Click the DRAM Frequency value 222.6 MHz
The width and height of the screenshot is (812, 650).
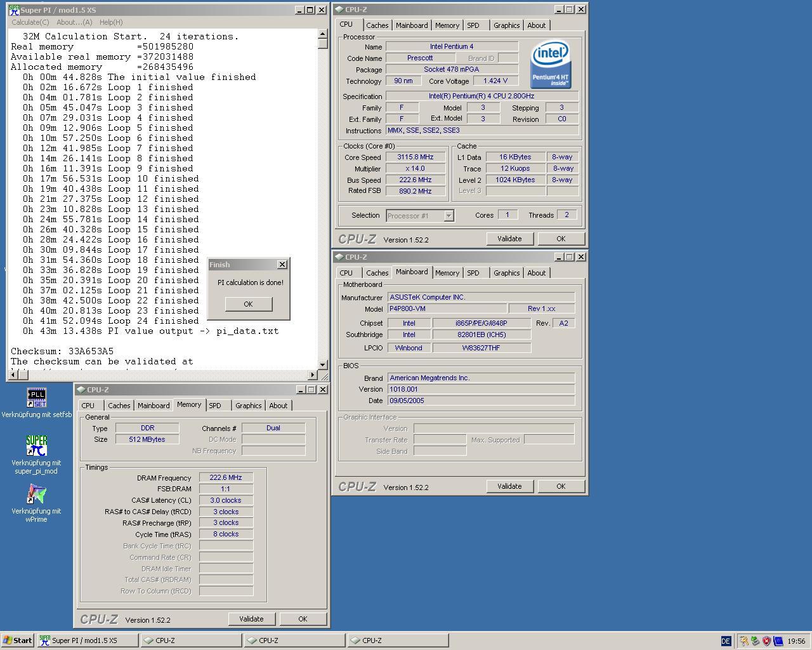tap(226, 477)
